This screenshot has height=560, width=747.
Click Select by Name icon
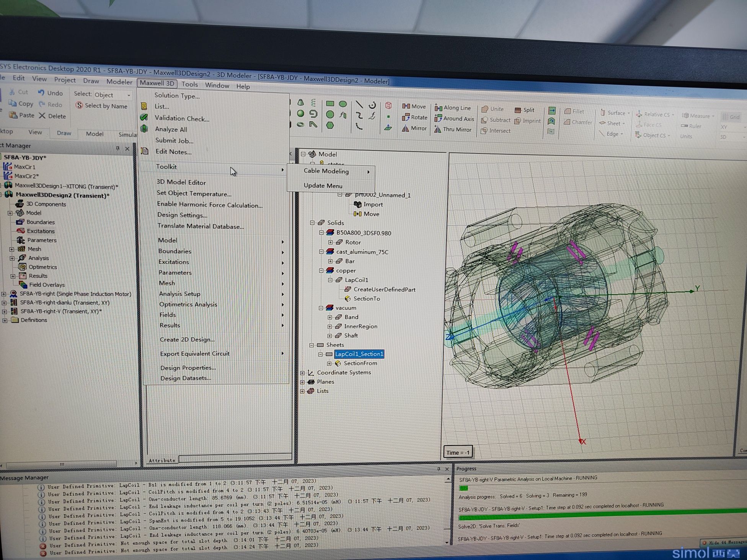pyautogui.click(x=79, y=105)
